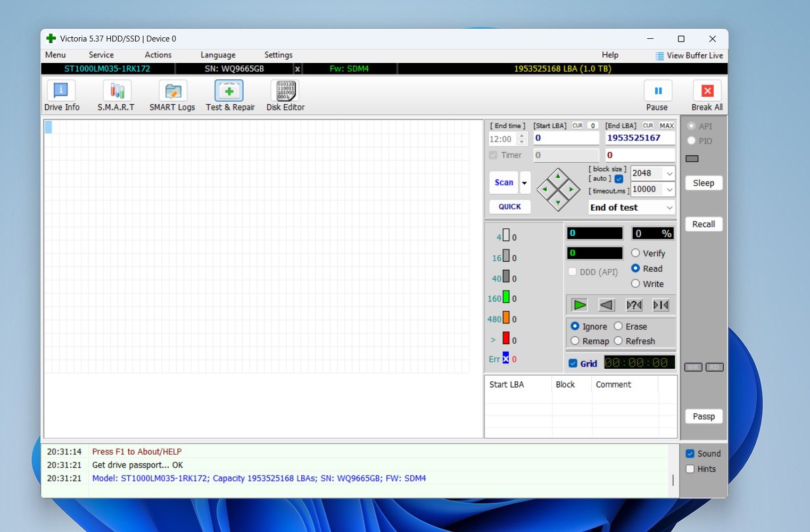Toggle the Sound checkbox
The height and width of the screenshot is (532, 810).
(x=690, y=454)
